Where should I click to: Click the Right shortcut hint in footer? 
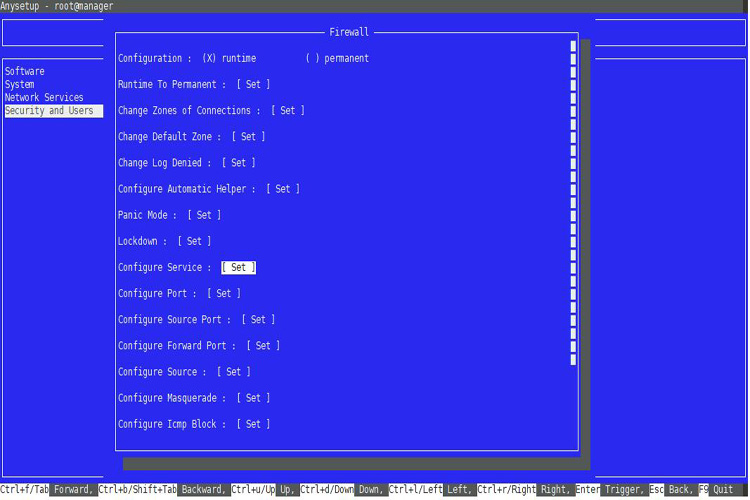point(555,489)
